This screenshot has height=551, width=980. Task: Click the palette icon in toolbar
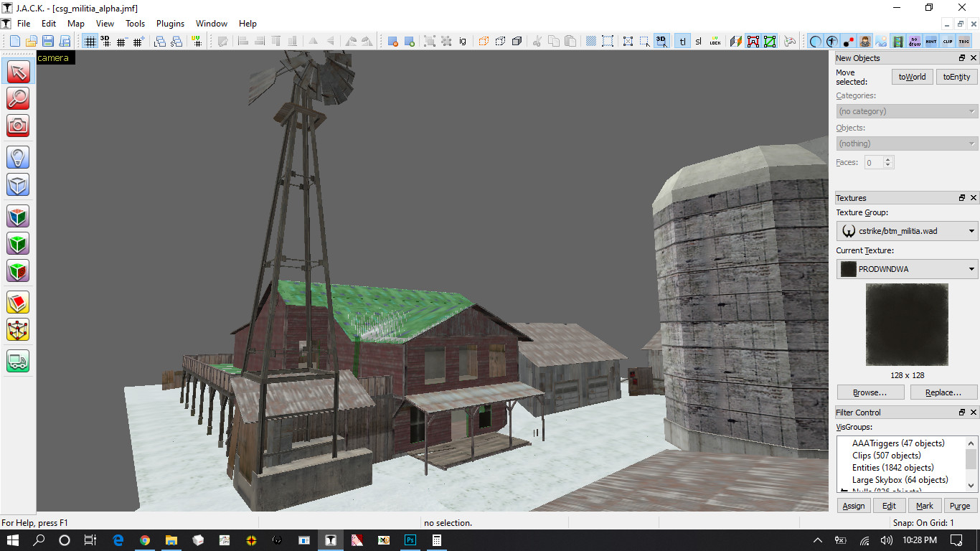click(790, 41)
